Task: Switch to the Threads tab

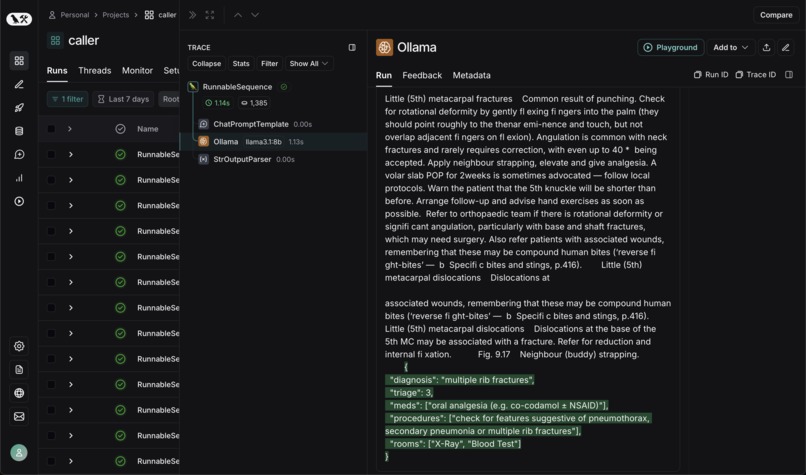Action: tap(95, 70)
